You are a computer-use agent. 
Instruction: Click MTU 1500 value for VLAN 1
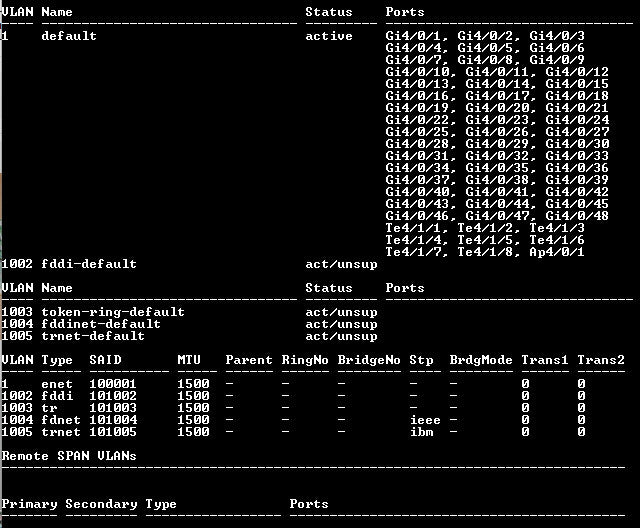[193, 384]
